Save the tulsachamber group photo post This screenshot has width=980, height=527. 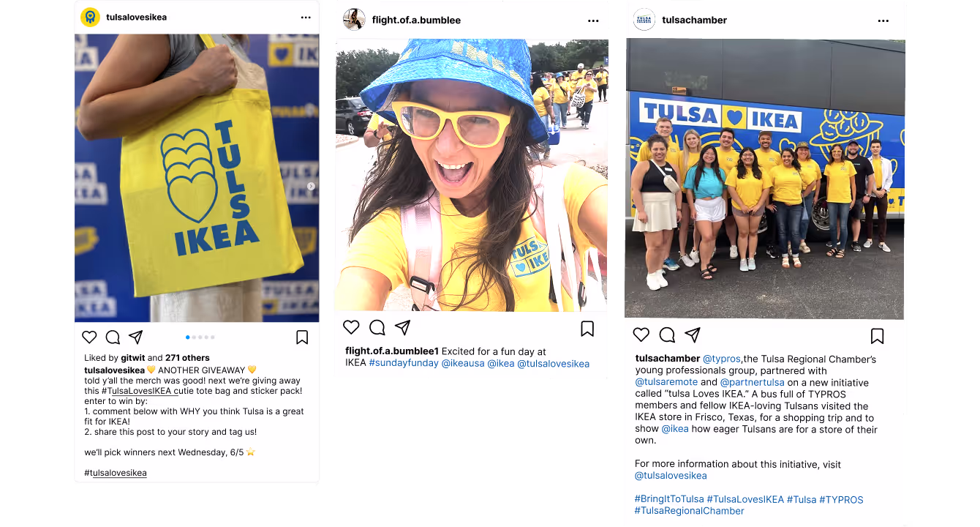(x=878, y=336)
